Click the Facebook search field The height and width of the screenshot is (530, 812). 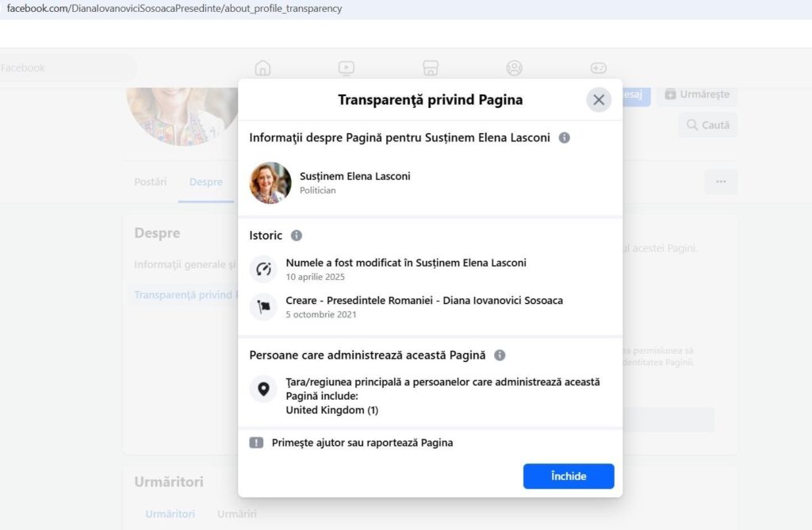(67, 68)
